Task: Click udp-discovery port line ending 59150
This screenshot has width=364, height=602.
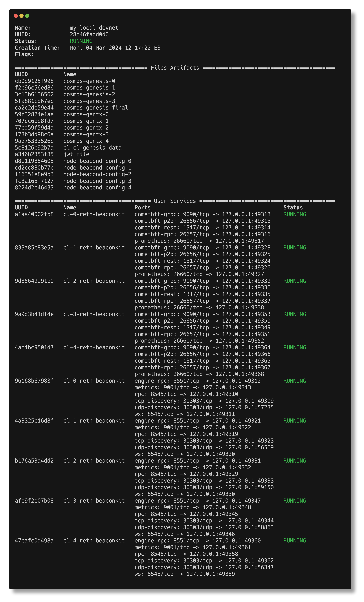Action: click(204, 487)
